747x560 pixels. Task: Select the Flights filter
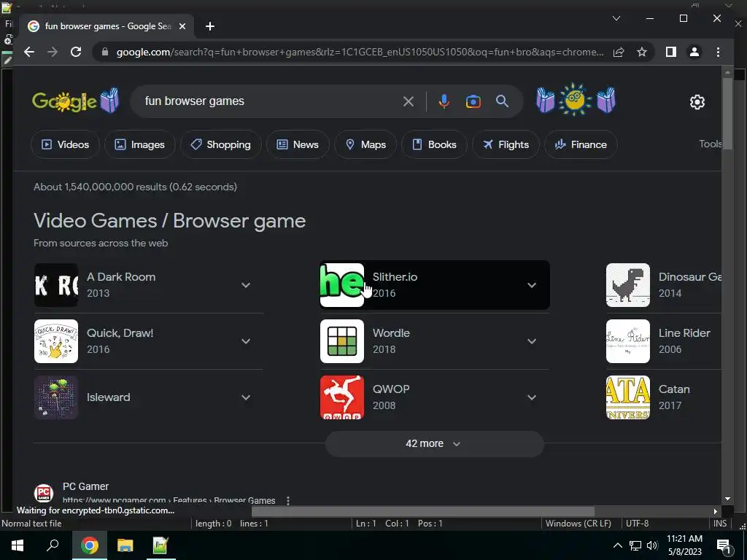tap(506, 144)
